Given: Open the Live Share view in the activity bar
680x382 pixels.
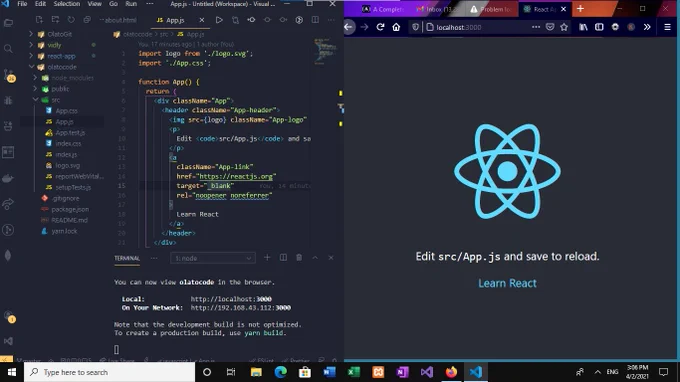Looking at the screenshot, I should pos(8,204).
